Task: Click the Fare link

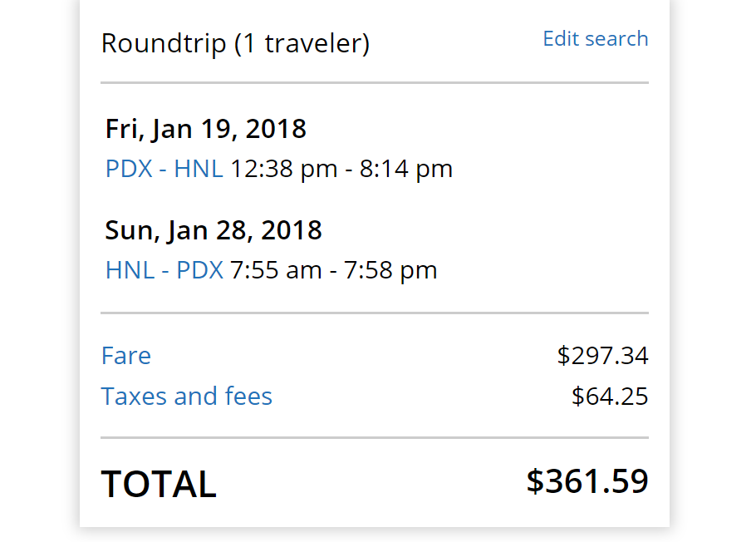Action: pos(126,356)
